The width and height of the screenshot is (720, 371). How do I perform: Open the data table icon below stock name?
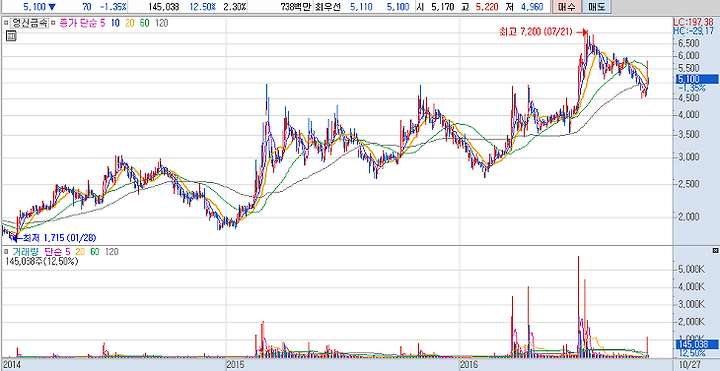tap(11, 36)
